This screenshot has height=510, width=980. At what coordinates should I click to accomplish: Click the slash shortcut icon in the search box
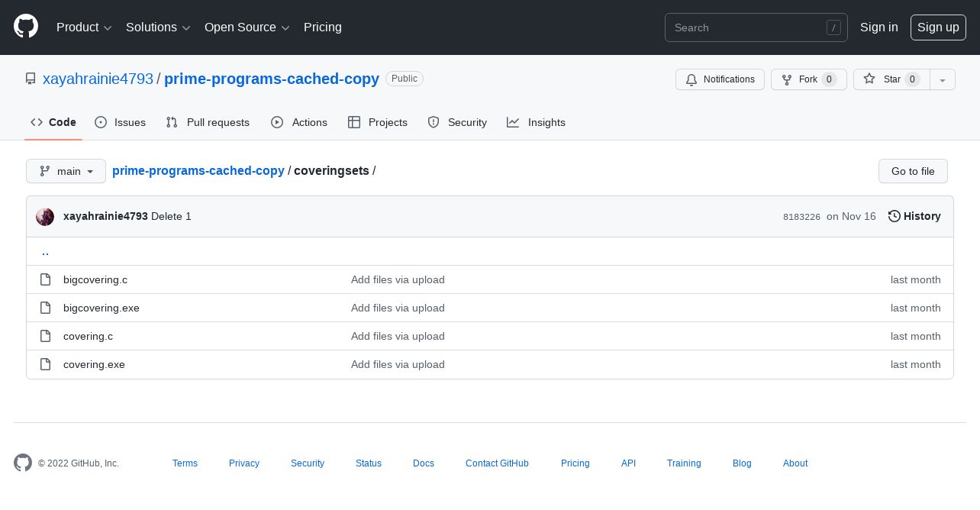pos(833,27)
